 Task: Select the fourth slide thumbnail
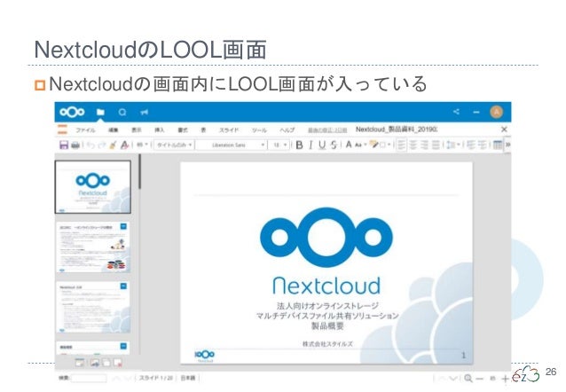click(x=93, y=348)
